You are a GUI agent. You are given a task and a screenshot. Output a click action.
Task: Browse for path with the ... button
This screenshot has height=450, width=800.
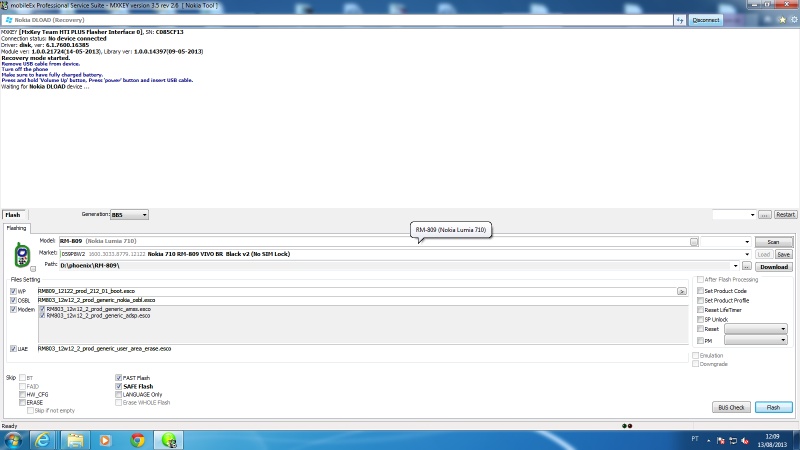pyautogui.click(x=746, y=266)
